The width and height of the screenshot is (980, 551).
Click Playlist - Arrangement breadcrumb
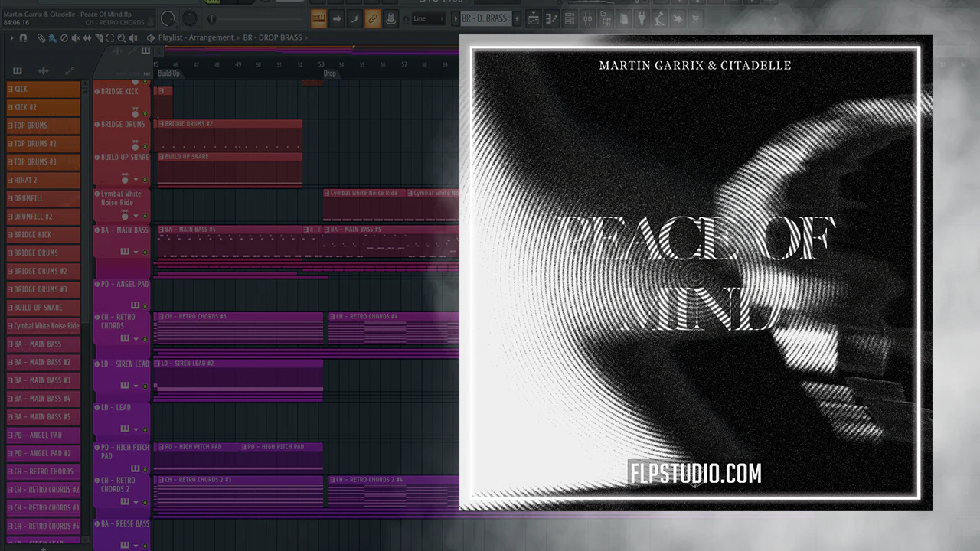196,37
